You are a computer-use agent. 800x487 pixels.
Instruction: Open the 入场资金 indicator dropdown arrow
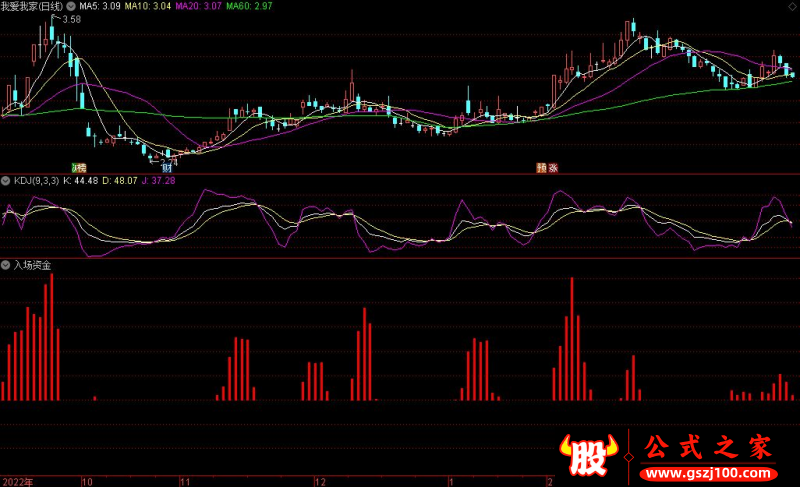(x=6, y=265)
